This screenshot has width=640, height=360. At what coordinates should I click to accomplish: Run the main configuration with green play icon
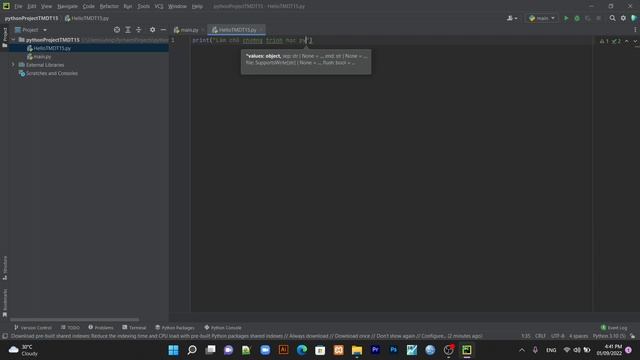(x=566, y=18)
